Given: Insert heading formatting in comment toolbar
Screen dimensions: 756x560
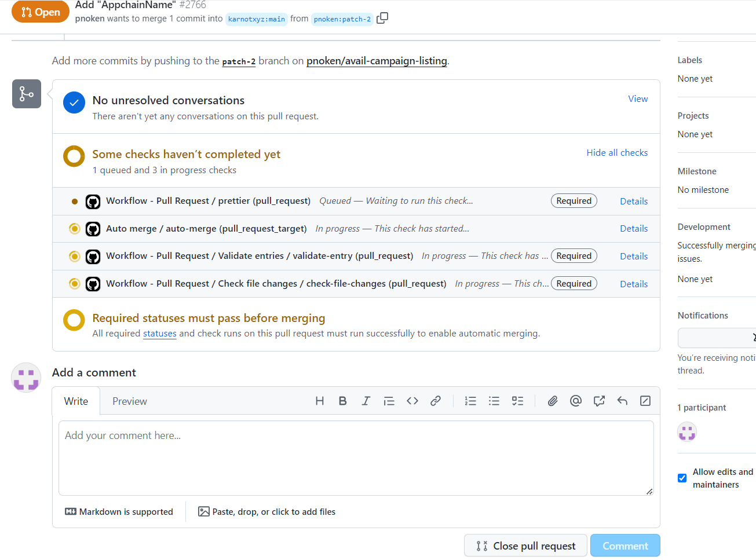Looking at the screenshot, I should [320, 401].
